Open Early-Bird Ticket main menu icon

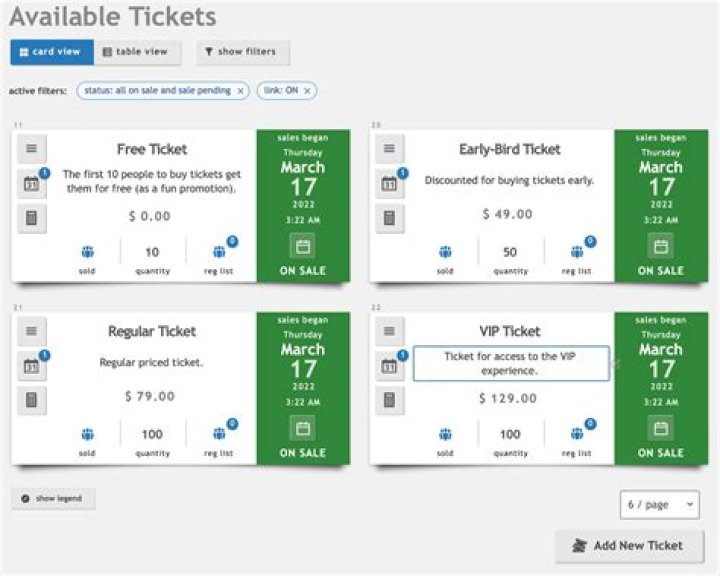[x=389, y=149]
